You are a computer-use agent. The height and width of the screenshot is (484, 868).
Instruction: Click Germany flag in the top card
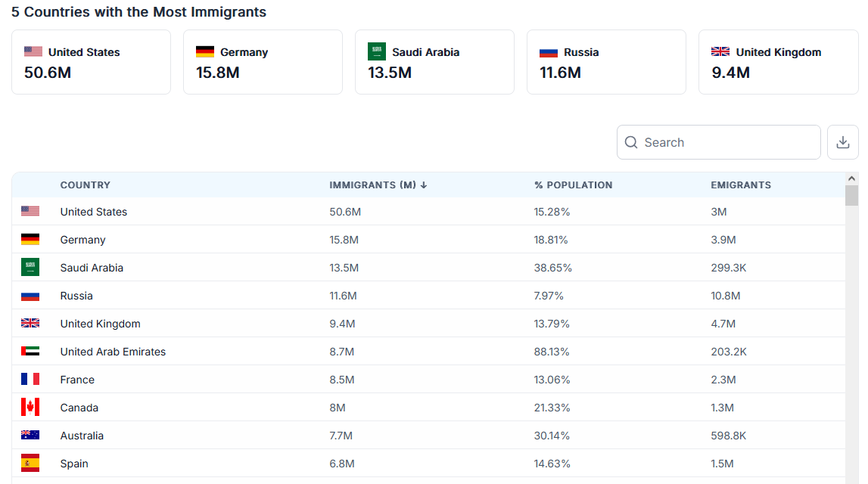pos(205,51)
